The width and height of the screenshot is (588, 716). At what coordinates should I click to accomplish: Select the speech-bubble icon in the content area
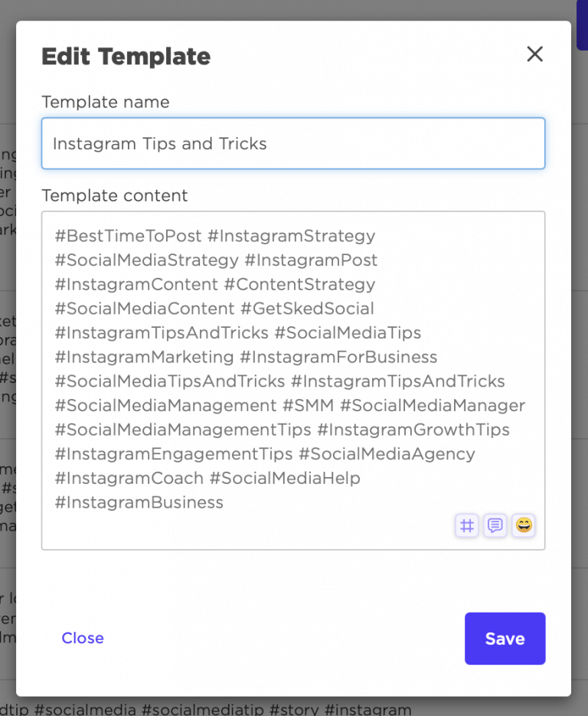[x=495, y=525]
